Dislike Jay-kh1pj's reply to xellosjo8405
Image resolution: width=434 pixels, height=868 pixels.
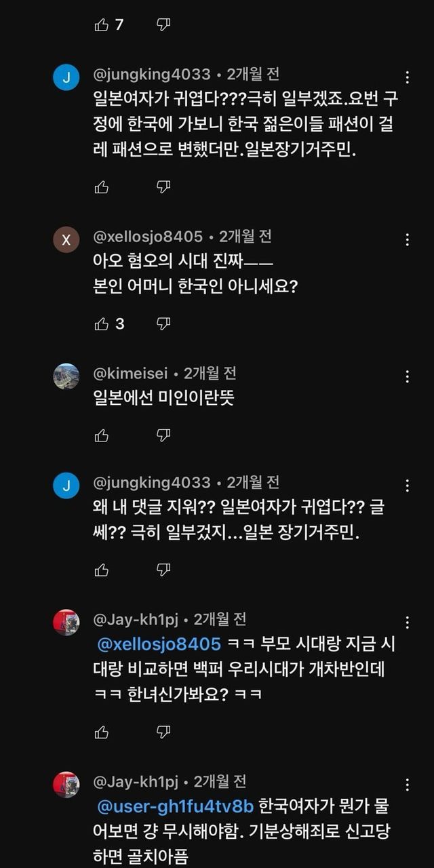click(x=163, y=732)
